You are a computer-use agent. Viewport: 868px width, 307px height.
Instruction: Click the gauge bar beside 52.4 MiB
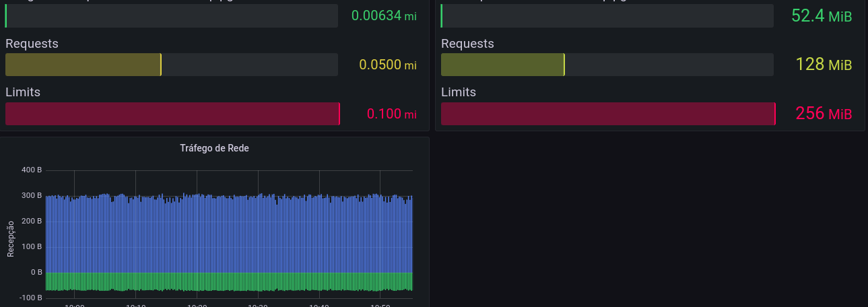click(x=607, y=16)
